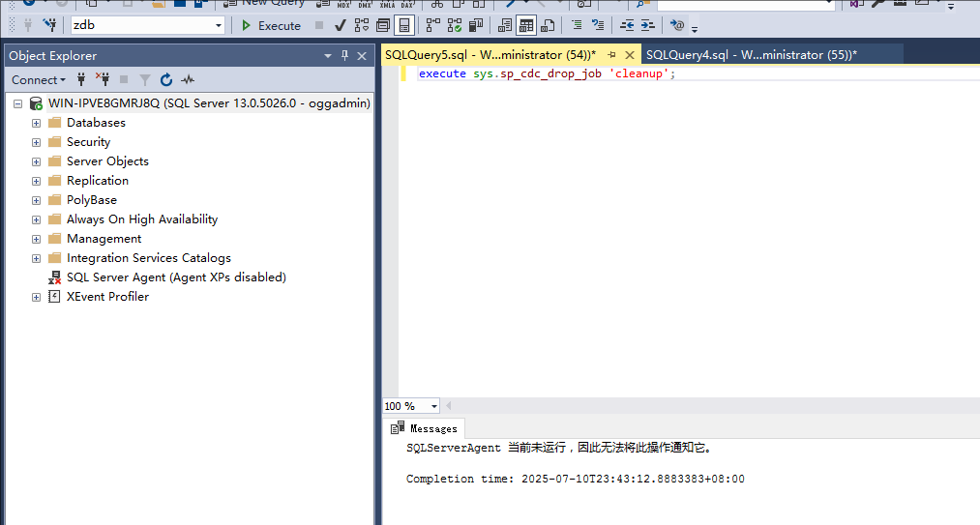This screenshot has height=525, width=980.
Task: Click the SQL Server Agent disabled icon
Action: [x=54, y=277]
